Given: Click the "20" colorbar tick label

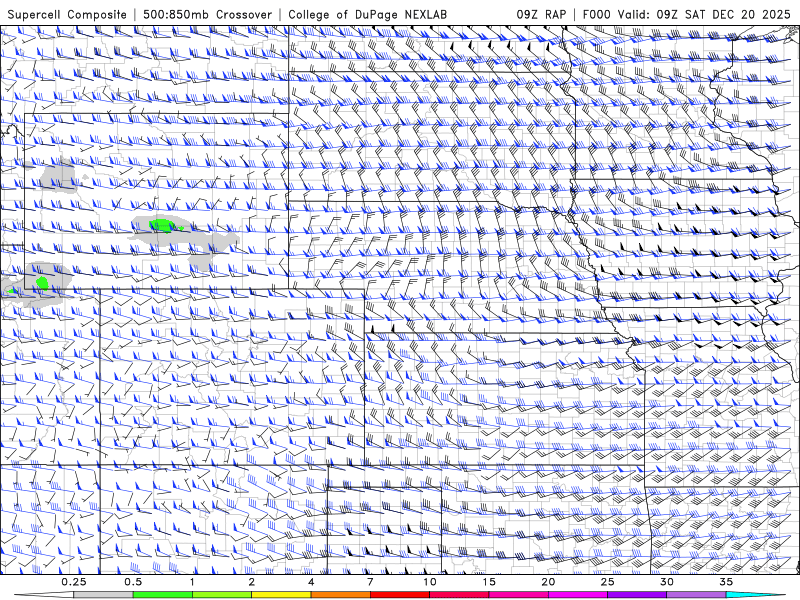Looking at the screenshot, I should click(548, 582).
